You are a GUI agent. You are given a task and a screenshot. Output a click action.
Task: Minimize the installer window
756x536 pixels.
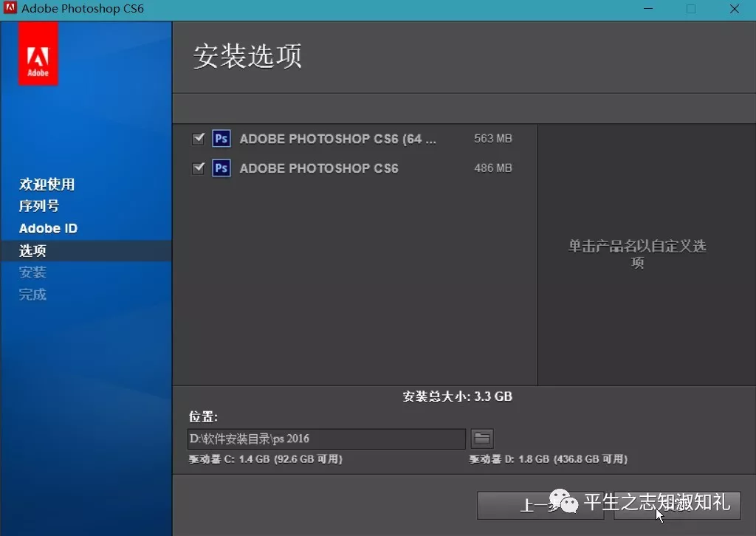click(x=648, y=9)
